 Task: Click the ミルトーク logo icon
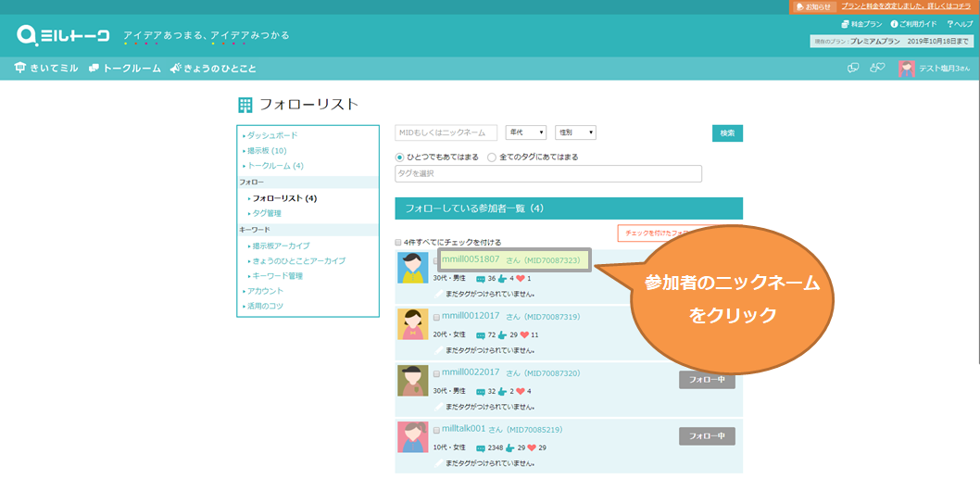click(28, 36)
